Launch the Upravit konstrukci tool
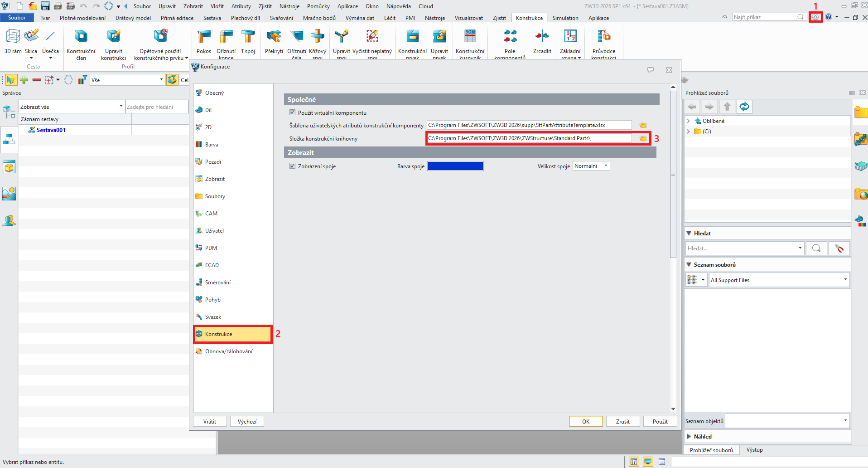Screen dimensions: 868x468 pos(113,44)
